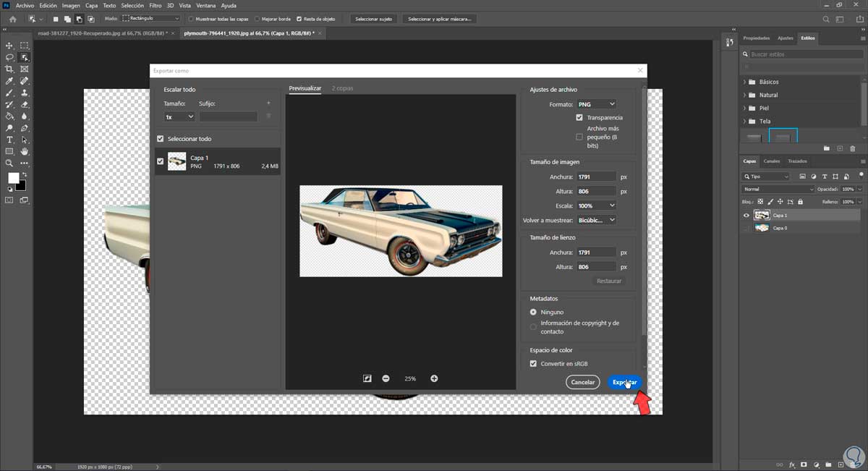868x471 pixels.
Task: Expand the Básicos styles folder
Action: [x=744, y=82]
